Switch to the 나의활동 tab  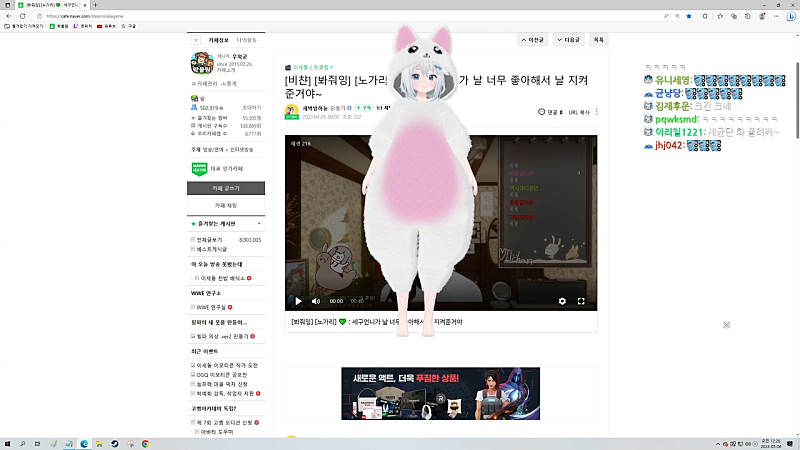tap(247, 40)
